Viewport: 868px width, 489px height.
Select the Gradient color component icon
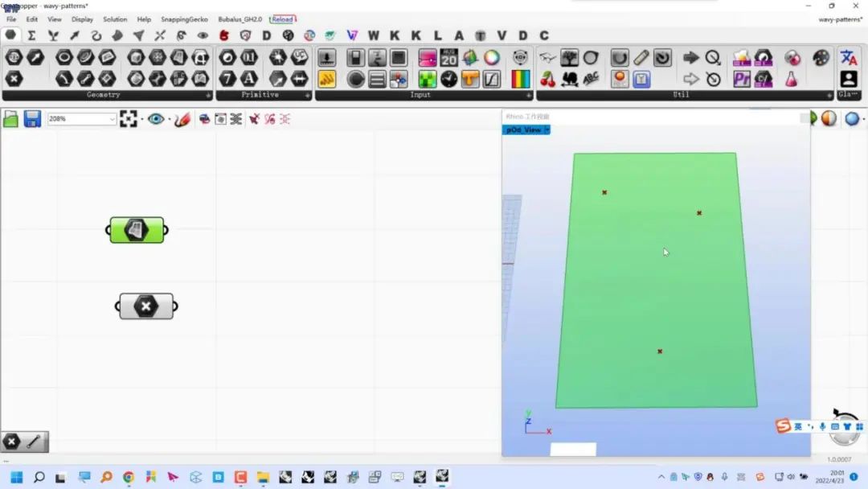[x=521, y=79]
